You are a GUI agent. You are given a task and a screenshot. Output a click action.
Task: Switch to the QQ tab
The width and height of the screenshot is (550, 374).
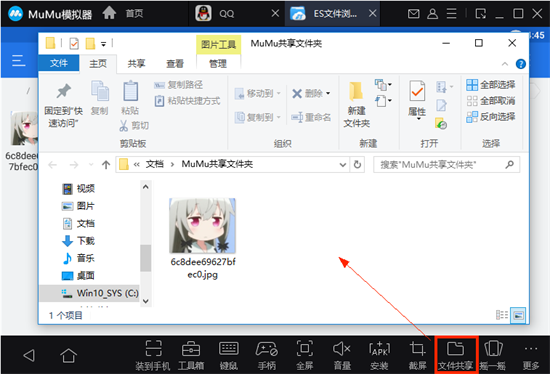(226, 14)
